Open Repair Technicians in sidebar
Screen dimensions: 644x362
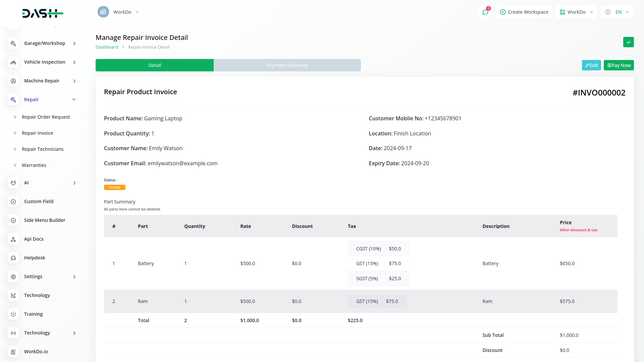pos(43,149)
